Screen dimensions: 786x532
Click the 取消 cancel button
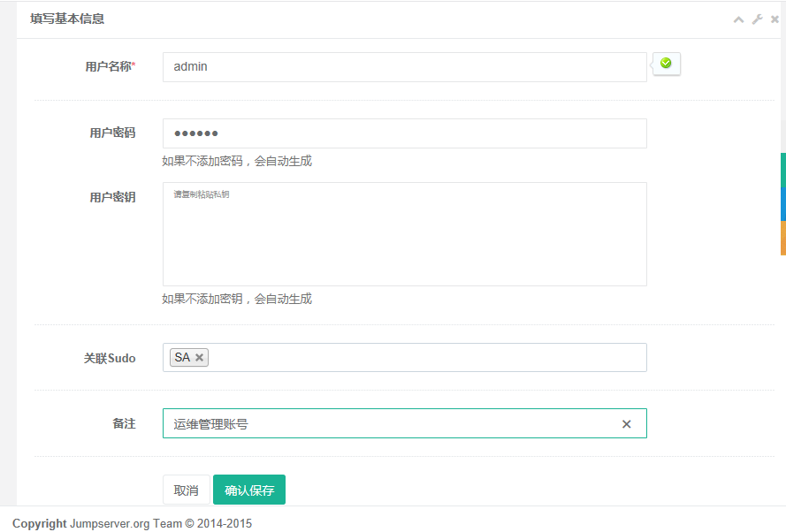point(186,490)
